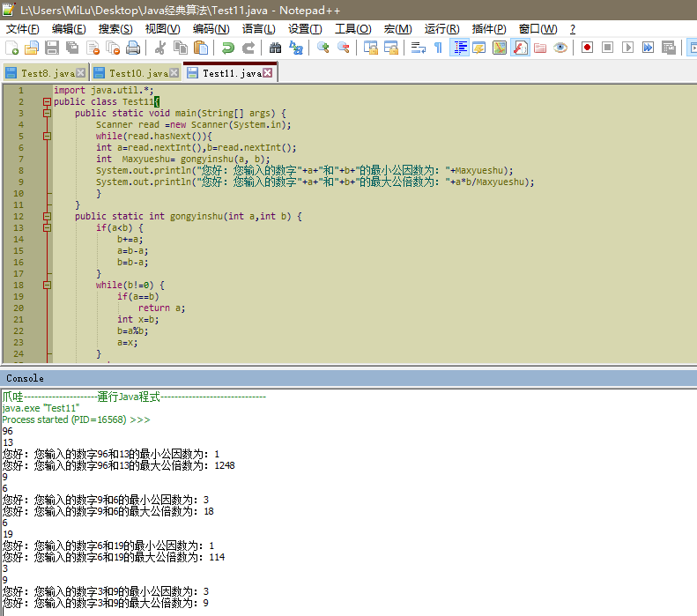Create a new file with New icon

point(11,48)
